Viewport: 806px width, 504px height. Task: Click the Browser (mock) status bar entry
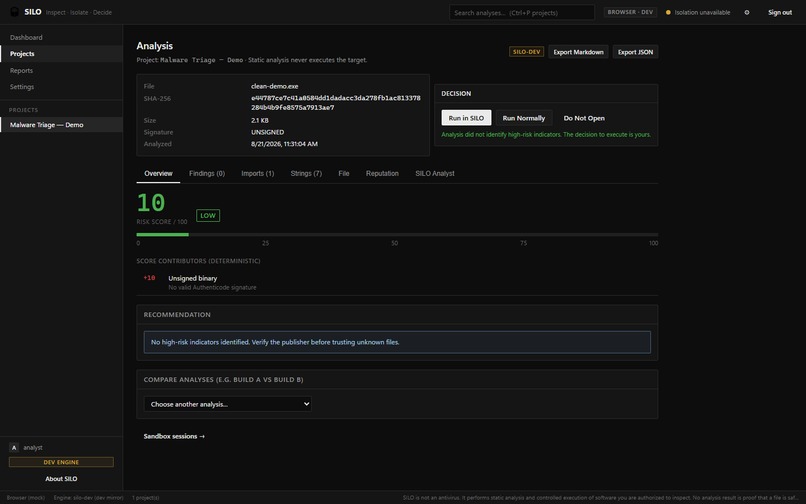point(26,498)
